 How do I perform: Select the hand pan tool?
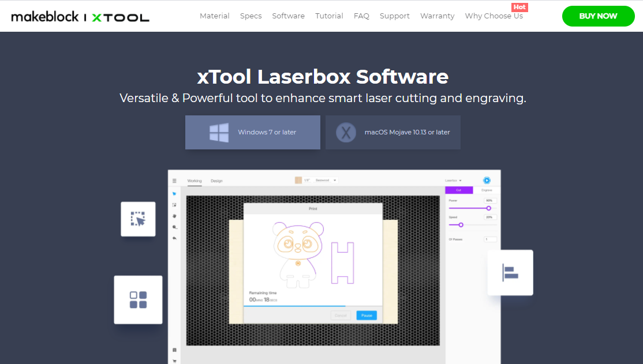(174, 216)
